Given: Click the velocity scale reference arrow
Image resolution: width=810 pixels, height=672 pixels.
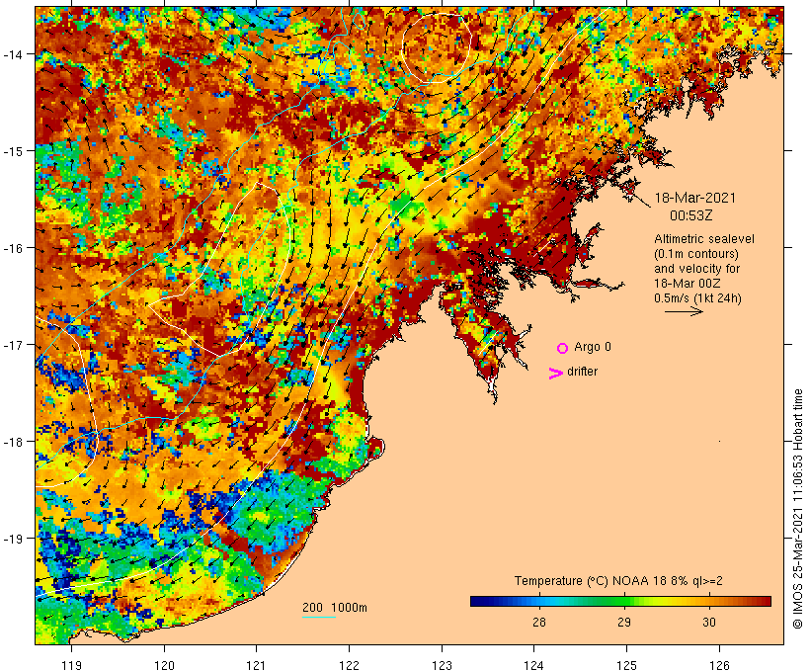Looking at the screenshot, I should pos(684,311).
